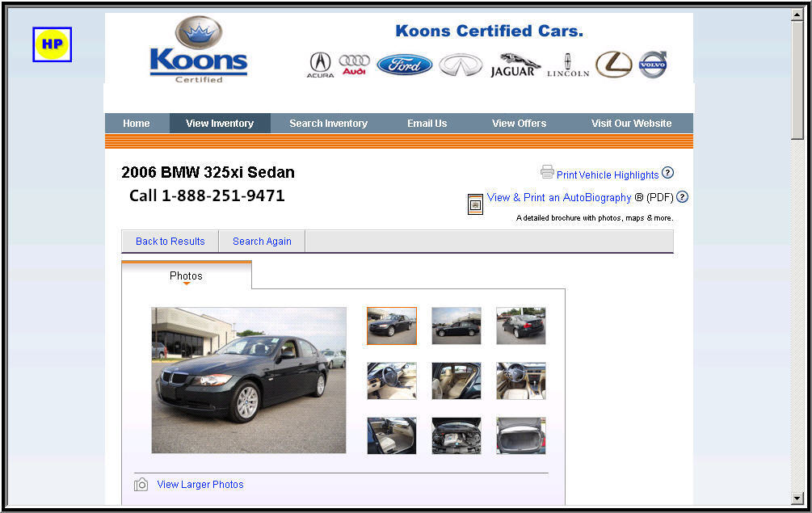This screenshot has width=812, height=513.
Task: Open the View Inventory menu item
Action: 220,124
